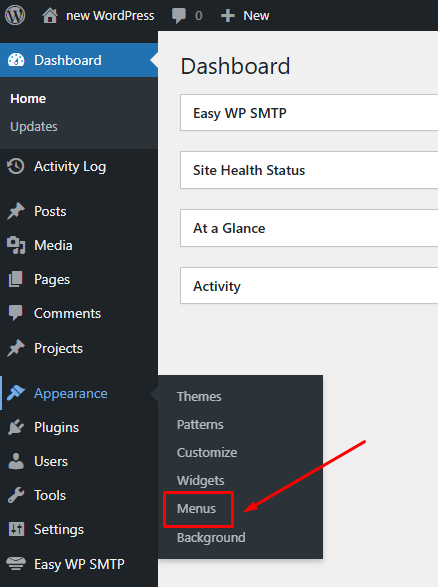This screenshot has width=438, height=587.
Task: Expand the At a Glance widget
Action: (x=309, y=228)
